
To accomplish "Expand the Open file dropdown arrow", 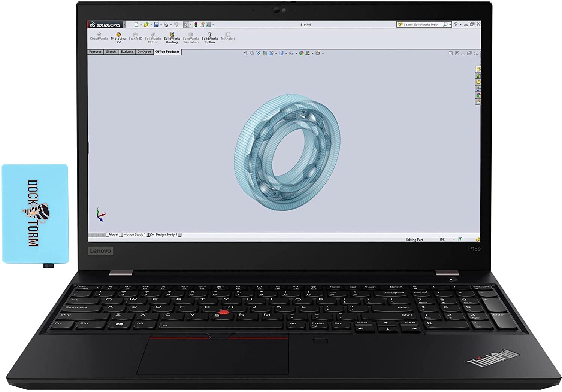I will 151,25.
